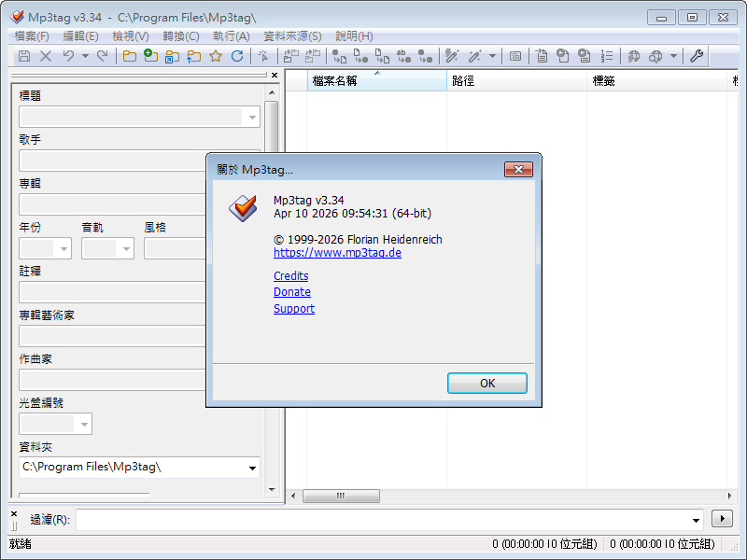
Task: Open the Undo history dropdown arrow
Action: point(85,56)
